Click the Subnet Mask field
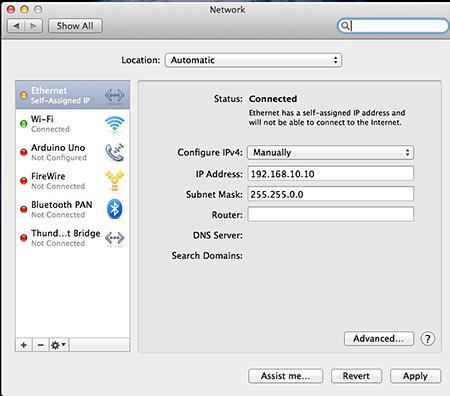This screenshot has width=450, height=396. tap(330, 194)
